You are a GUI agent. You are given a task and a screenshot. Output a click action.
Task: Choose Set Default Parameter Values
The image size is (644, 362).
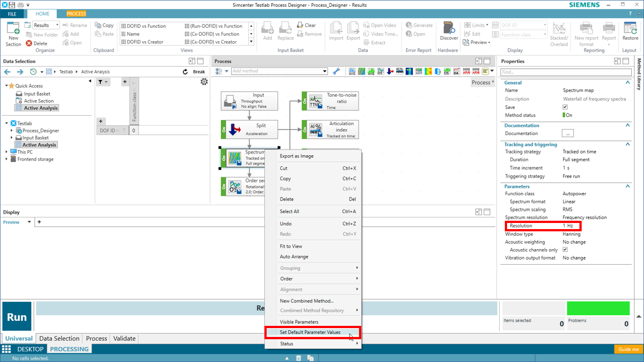310,333
